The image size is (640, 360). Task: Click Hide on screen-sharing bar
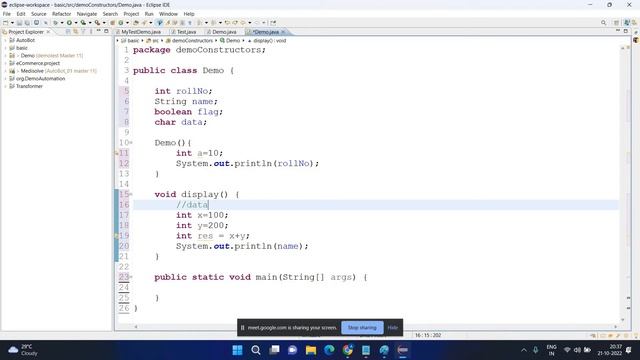click(393, 328)
